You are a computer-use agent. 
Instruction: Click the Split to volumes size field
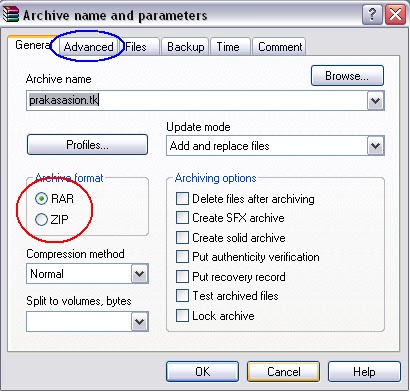click(79, 322)
